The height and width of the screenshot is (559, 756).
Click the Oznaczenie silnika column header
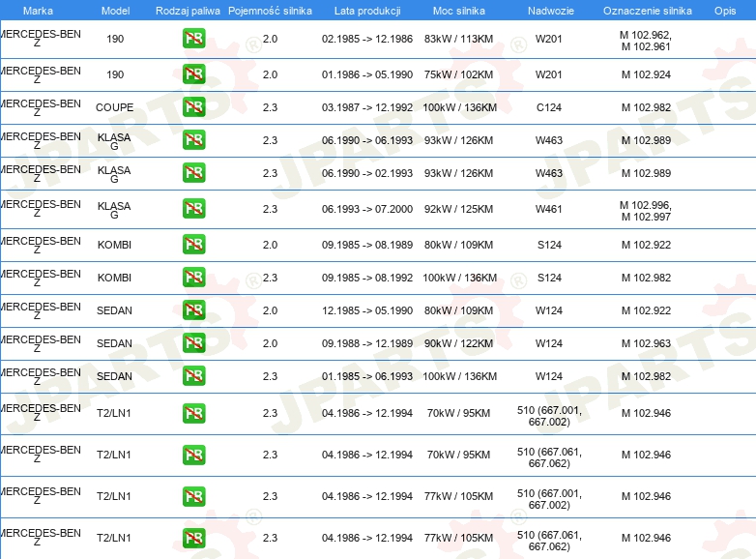(648, 11)
